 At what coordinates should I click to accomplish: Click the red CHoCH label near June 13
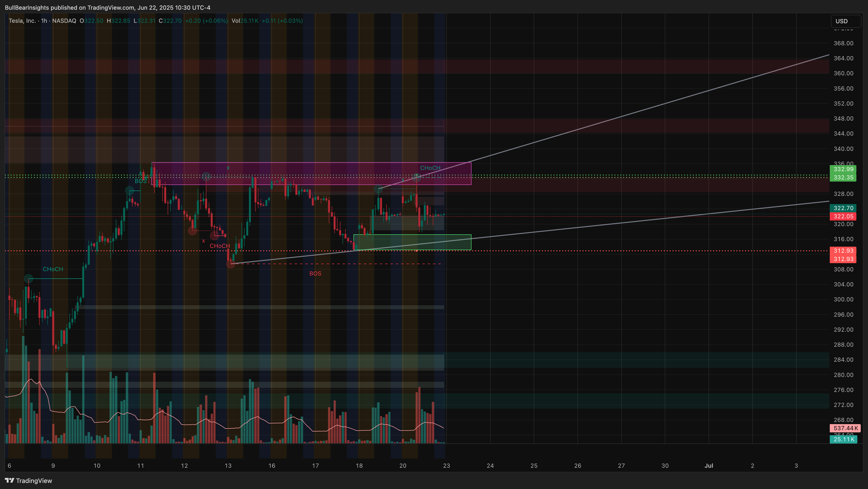click(220, 246)
